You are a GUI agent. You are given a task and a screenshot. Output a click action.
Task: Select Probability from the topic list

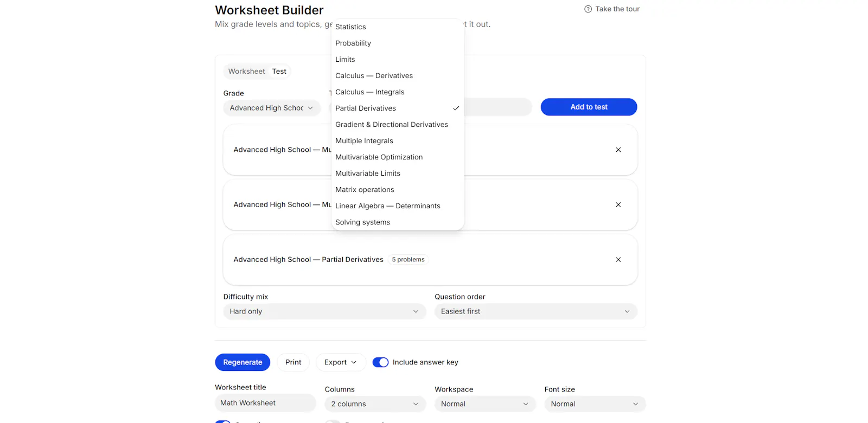tap(398, 43)
